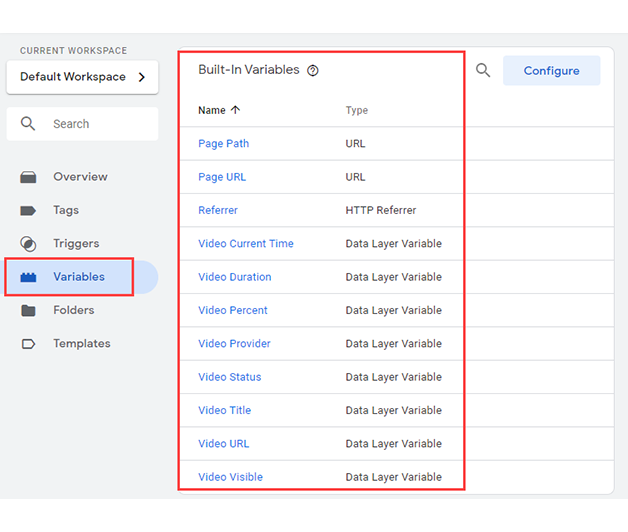The image size is (628, 532).
Task: Open the Tags section
Action: 66,210
